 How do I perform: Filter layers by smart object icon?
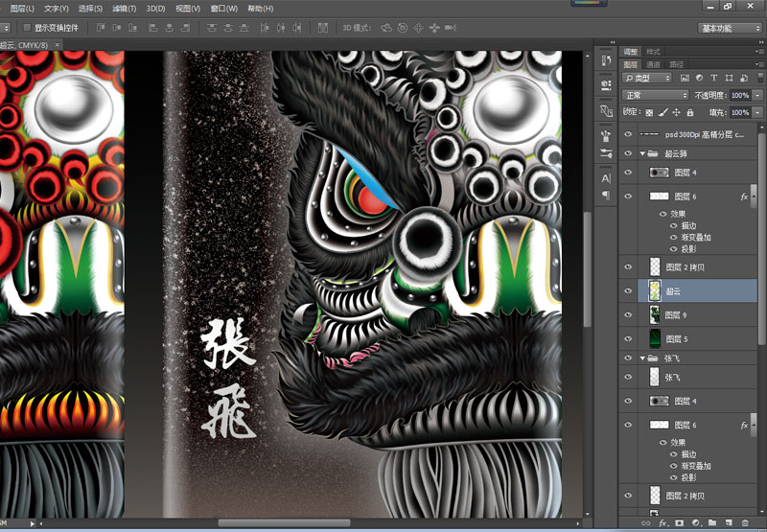point(744,78)
